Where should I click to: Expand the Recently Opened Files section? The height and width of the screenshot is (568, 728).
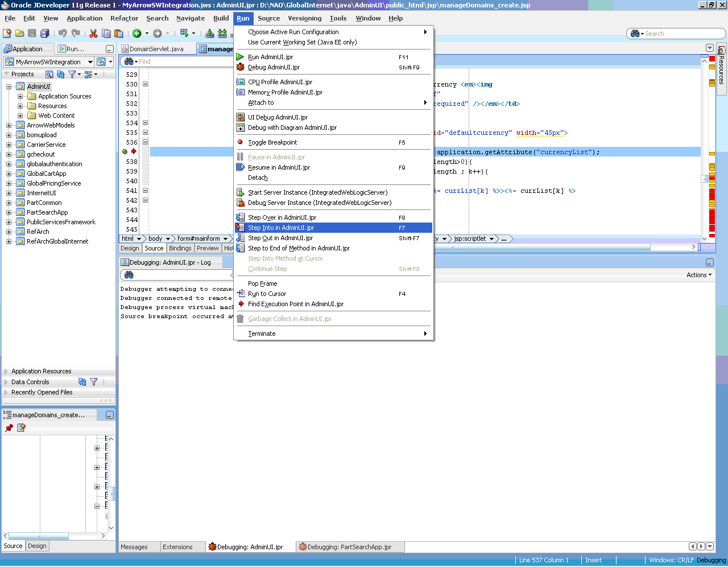6,392
